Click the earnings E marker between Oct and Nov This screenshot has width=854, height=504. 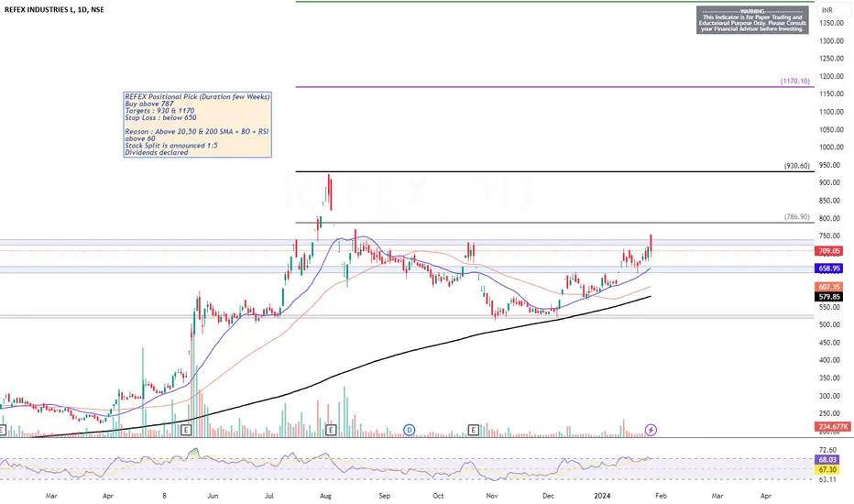474,431
